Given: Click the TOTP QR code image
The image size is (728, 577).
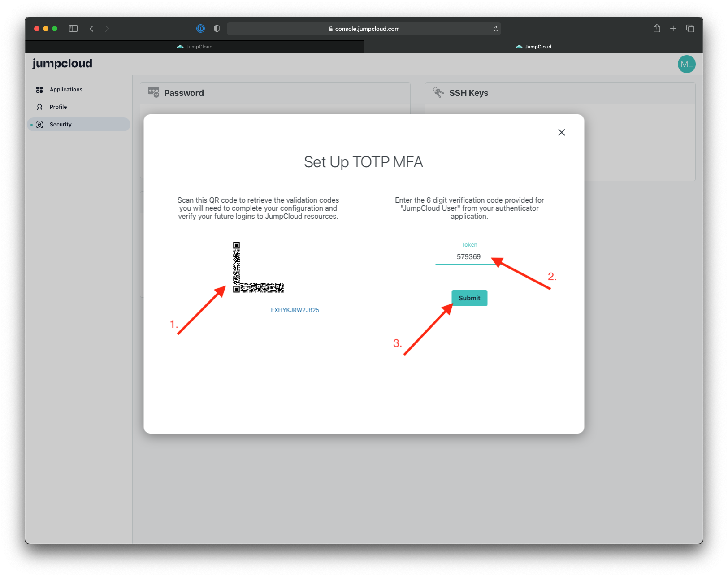Looking at the screenshot, I should tap(258, 267).
